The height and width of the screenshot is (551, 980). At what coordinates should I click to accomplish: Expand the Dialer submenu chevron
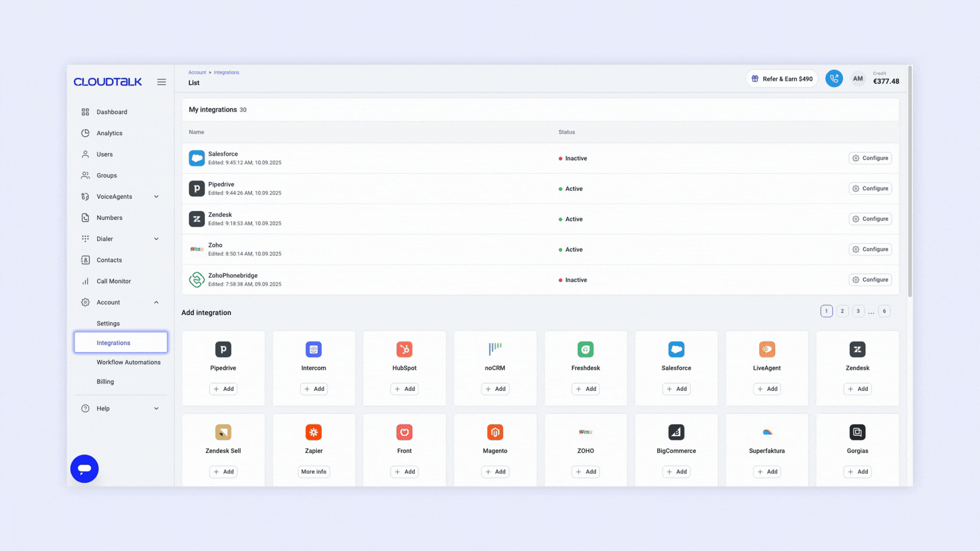pyautogui.click(x=156, y=239)
